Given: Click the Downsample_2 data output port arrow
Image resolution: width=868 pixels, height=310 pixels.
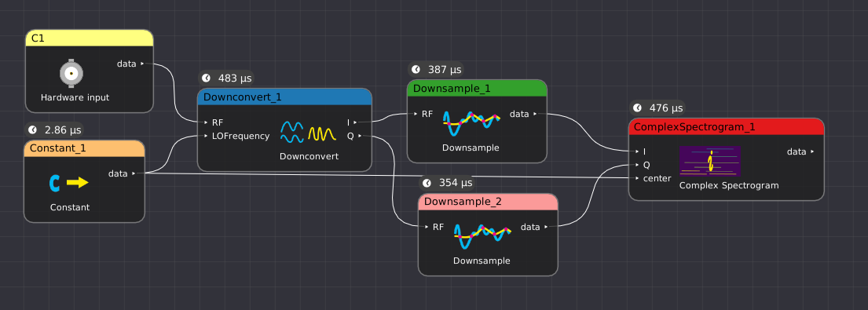Looking at the screenshot, I should click(546, 227).
